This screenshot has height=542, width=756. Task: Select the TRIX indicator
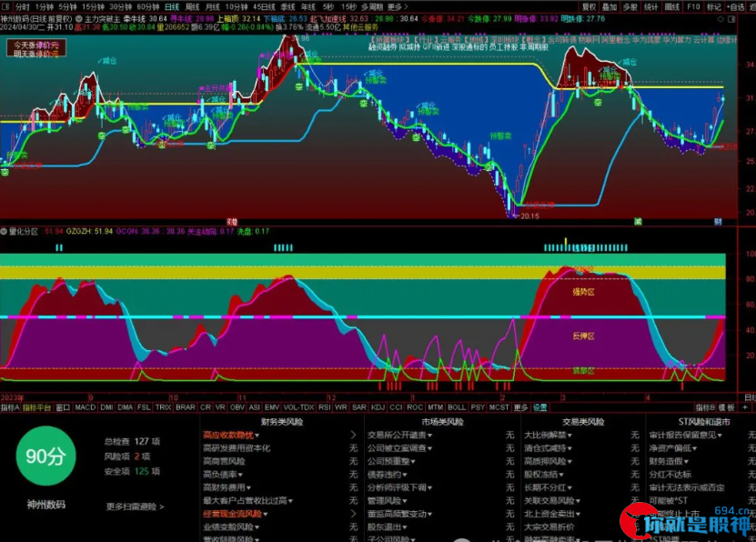pyautogui.click(x=163, y=407)
